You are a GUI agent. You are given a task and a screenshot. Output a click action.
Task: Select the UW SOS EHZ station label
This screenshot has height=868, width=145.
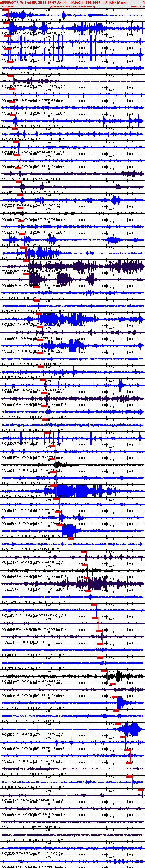33,139
